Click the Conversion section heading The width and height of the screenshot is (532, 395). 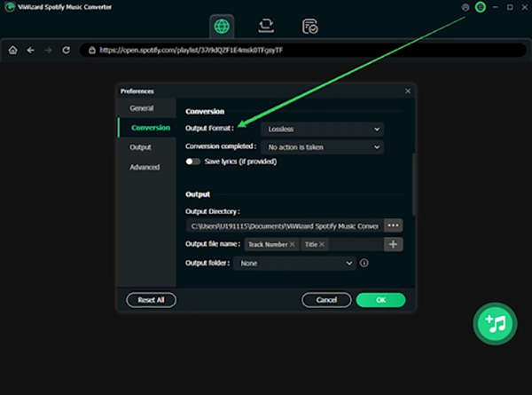[205, 112]
